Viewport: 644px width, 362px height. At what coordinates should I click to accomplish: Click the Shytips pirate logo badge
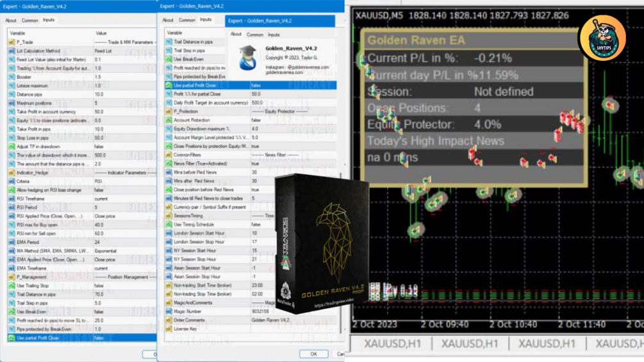tap(602, 38)
